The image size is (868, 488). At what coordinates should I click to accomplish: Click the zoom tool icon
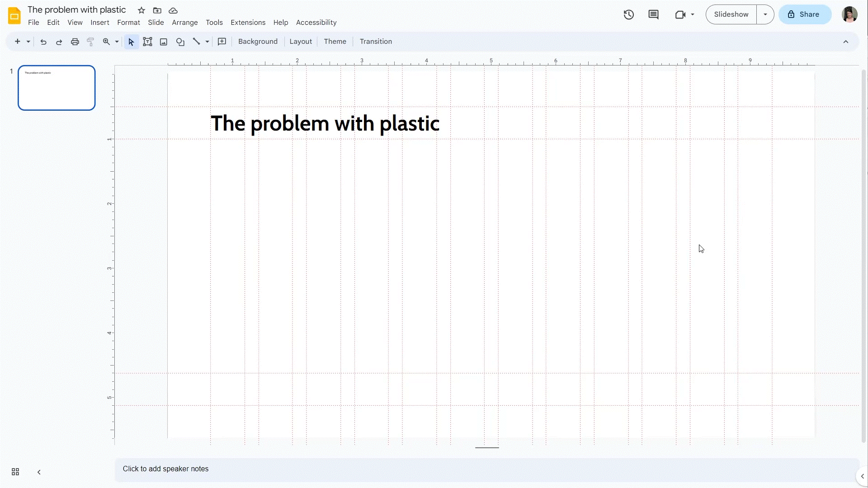click(x=106, y=41)
